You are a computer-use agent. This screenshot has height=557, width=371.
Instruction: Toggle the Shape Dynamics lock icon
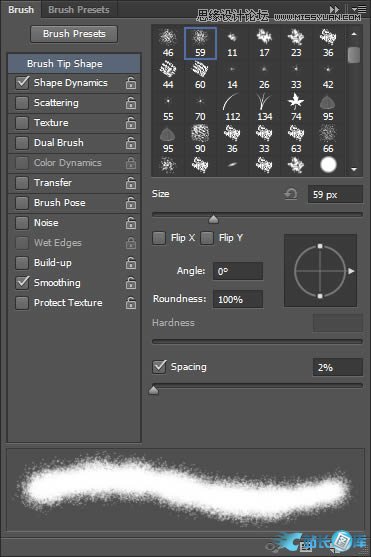point(131,83)
